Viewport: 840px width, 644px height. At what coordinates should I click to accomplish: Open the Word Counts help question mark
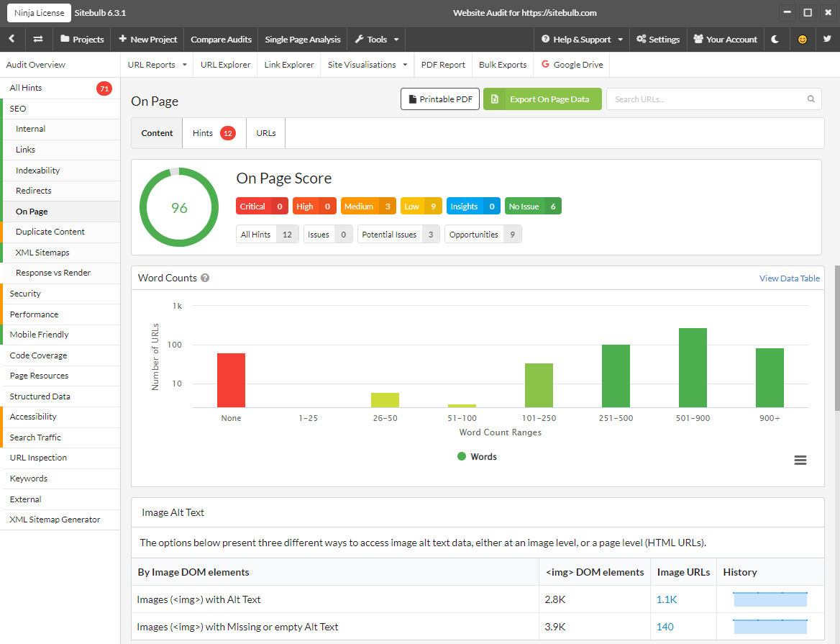[205, 277]
